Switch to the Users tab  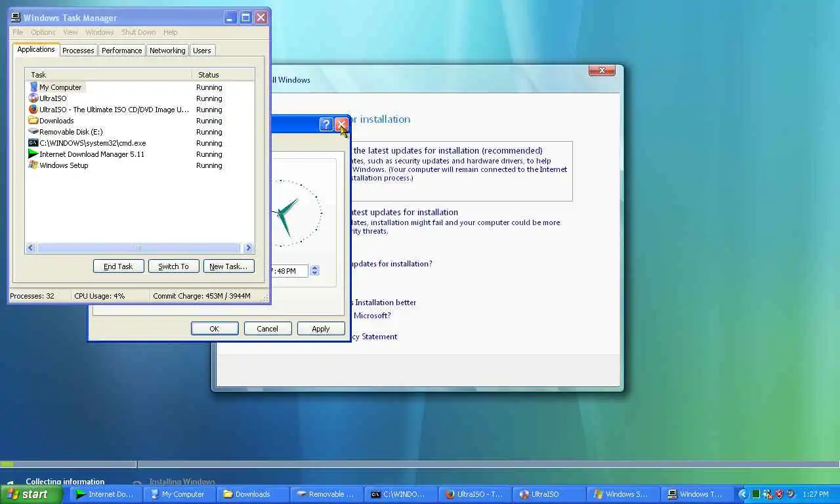coord(202,51)
